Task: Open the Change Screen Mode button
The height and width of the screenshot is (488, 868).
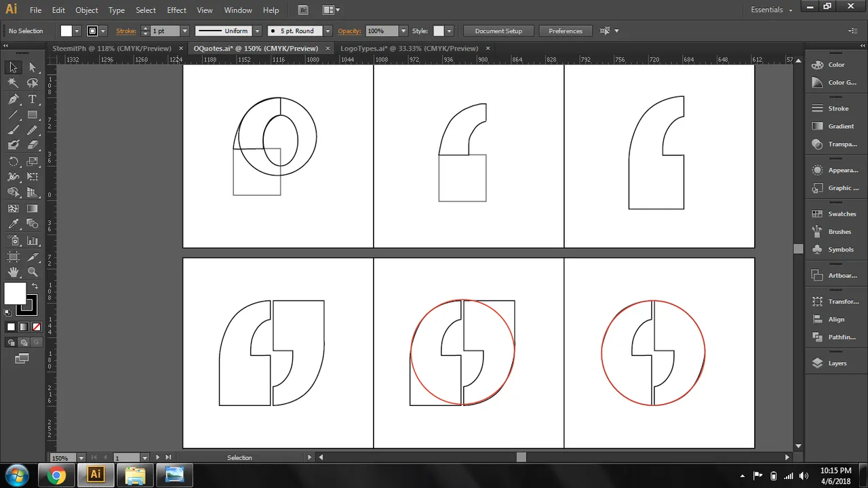Action: point(22,358)
